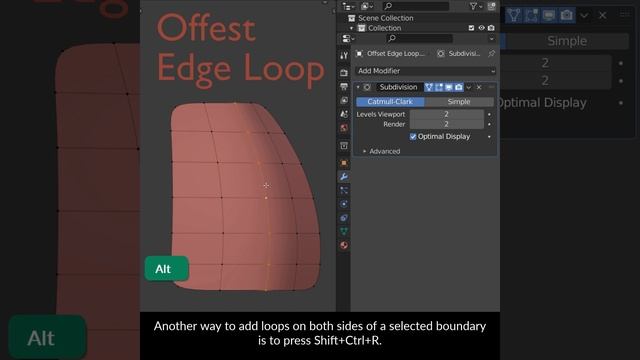The width and height of the screenshot is (640, 360).
Task: Click the Collection box icon in outliner
Action: coord(362,28)
